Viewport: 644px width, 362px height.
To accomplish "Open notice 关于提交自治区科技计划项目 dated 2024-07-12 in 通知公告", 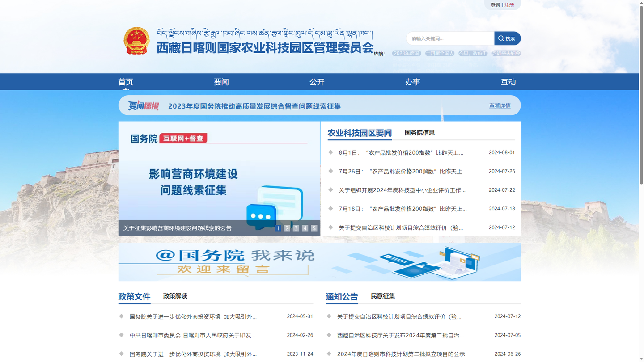I will (399, 316).
